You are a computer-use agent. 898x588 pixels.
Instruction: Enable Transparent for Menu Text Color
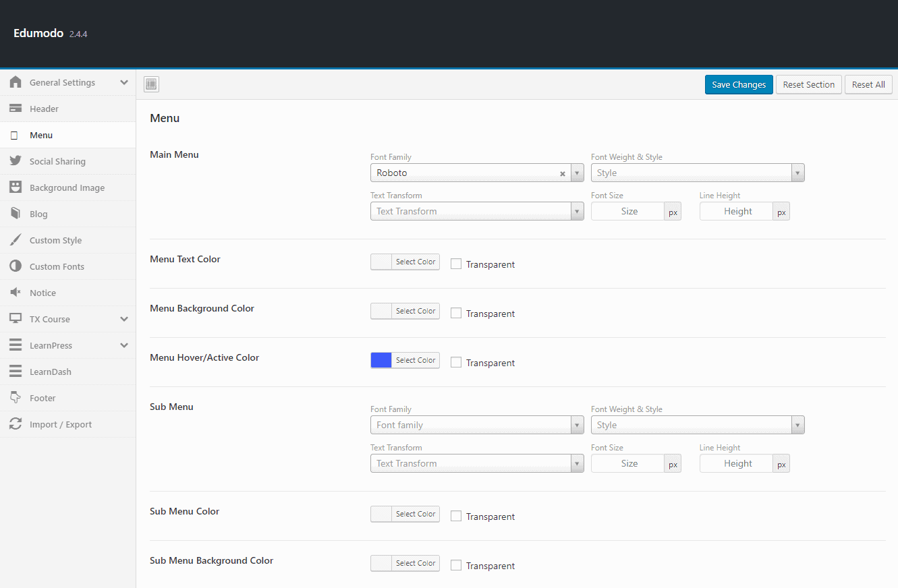tap(456, 264)
